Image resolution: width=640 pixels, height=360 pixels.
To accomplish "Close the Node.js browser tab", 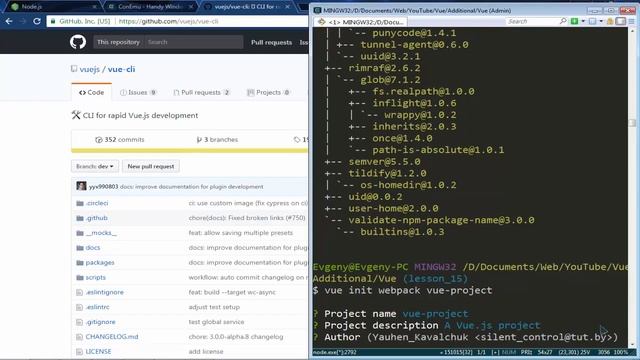I will pos(95,7).
